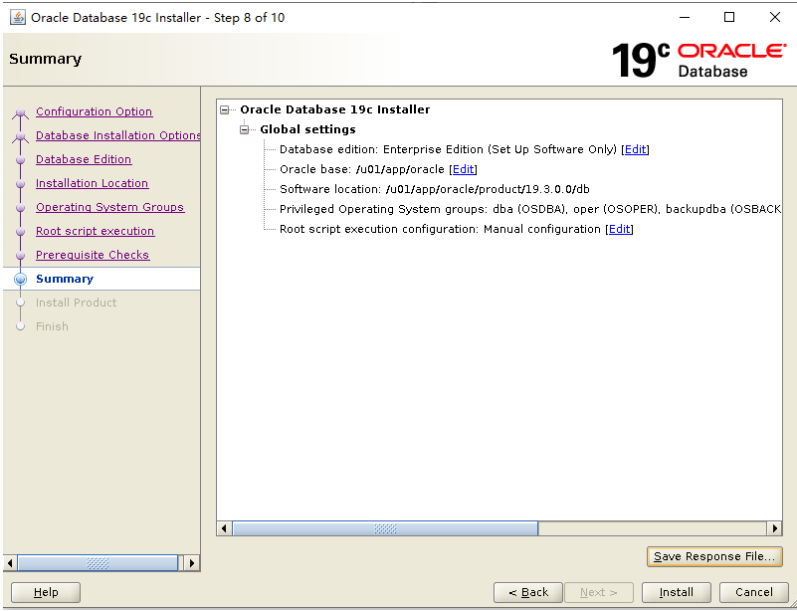Viewport: 797px width, 611px height.
Task: Close the installer window
Action: (x=775, y=17)
